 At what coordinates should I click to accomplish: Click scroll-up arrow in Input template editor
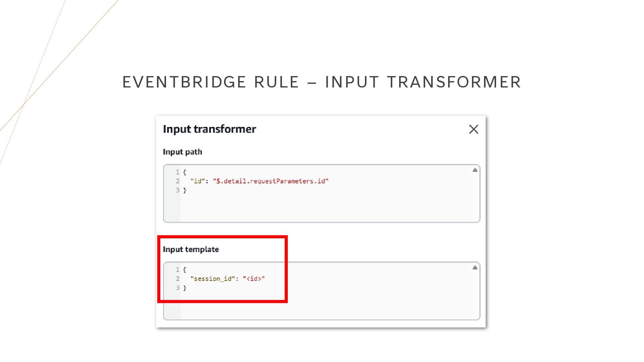tap(475, 267)
